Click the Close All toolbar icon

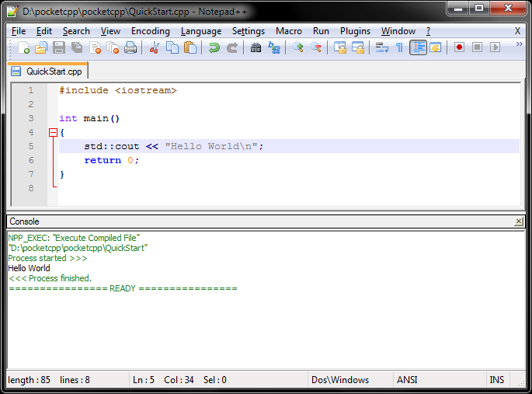click(x=113, y=47)
